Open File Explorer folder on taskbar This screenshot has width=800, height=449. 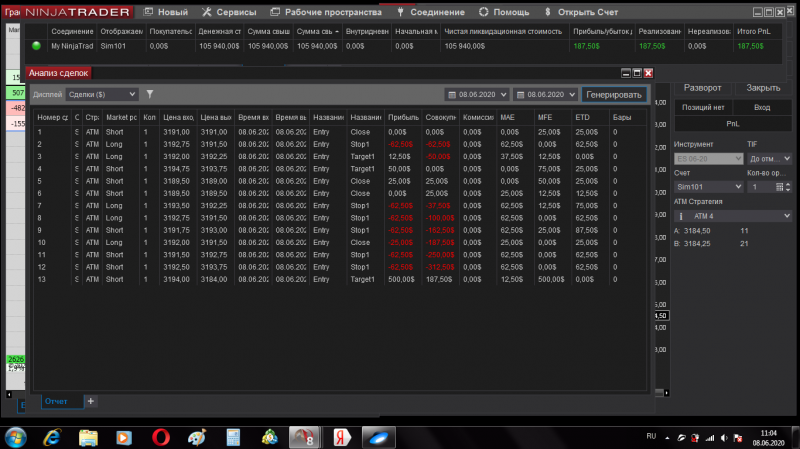click(x=88, y=438)
